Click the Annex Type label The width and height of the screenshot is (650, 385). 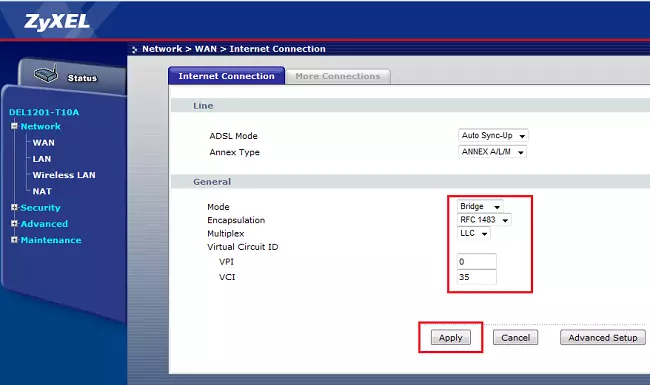[x=234, y=152]
